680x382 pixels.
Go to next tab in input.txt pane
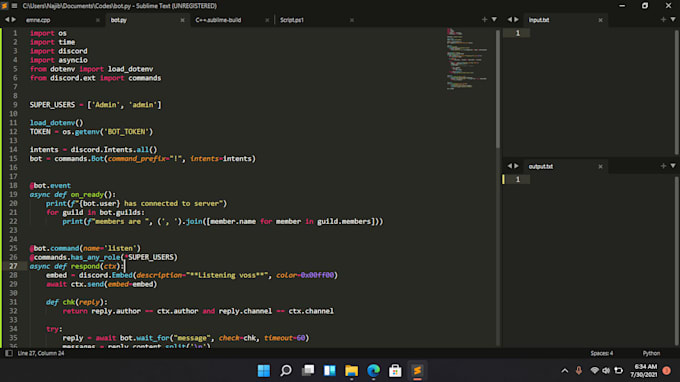point(516,20)
